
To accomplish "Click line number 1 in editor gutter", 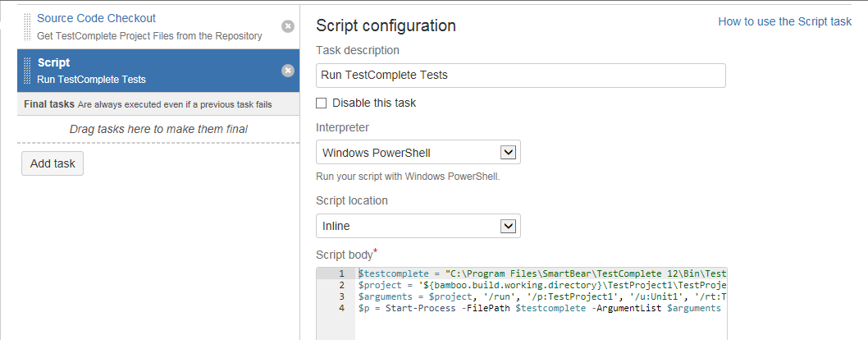I will coord(340,273).
